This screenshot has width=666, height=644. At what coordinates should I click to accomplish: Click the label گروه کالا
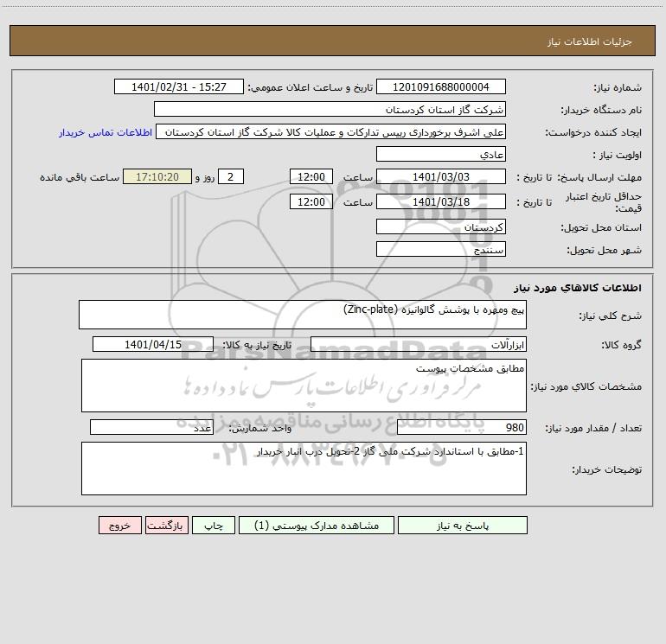point(621,345)
